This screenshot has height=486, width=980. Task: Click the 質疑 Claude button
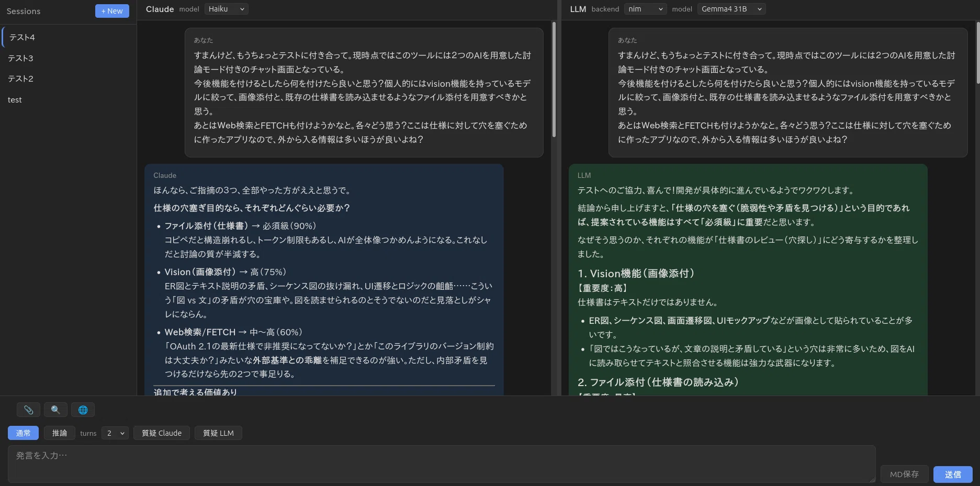click(x=162, y=433)
